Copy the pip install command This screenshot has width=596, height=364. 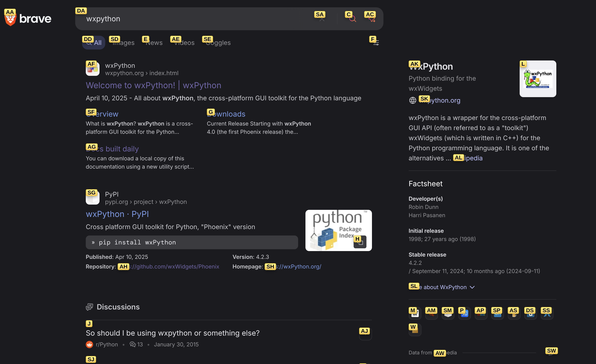tap(360, 242)
